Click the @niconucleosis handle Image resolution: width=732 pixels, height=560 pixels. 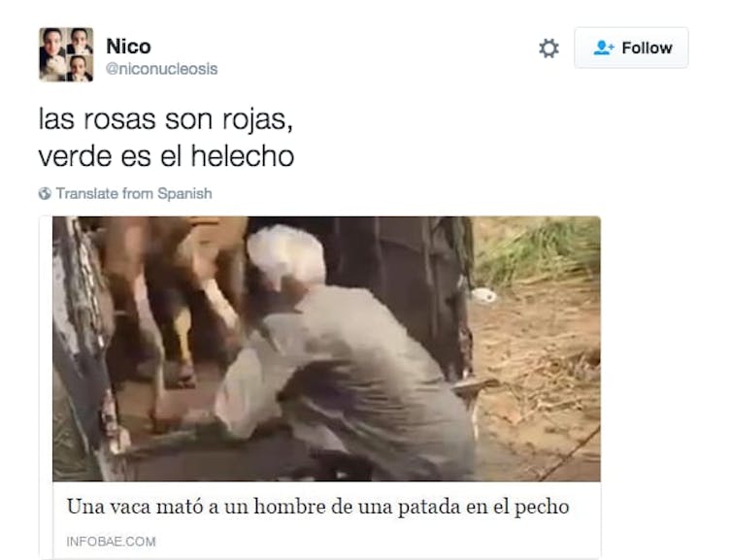click(x=161, y=69)
